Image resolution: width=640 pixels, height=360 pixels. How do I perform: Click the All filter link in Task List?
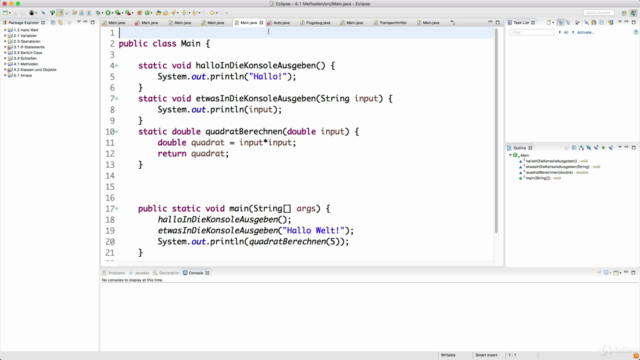(566, 32)
